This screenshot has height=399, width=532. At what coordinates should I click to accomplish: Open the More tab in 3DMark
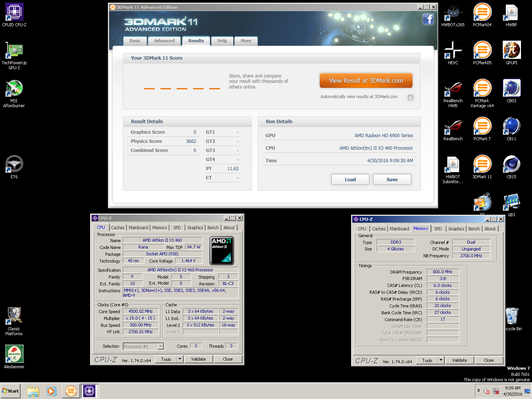coord(246,41)
